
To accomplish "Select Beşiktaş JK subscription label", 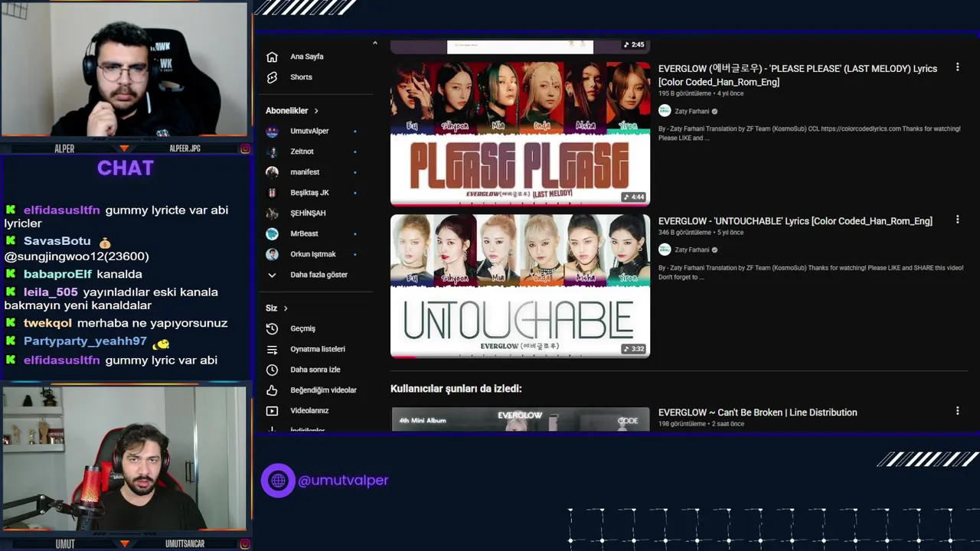I will 309,193.
